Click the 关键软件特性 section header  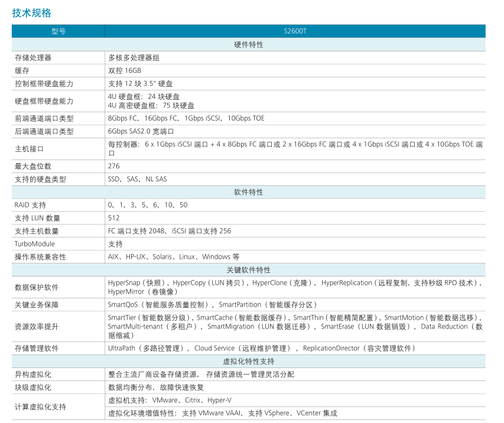click(249, 269)
